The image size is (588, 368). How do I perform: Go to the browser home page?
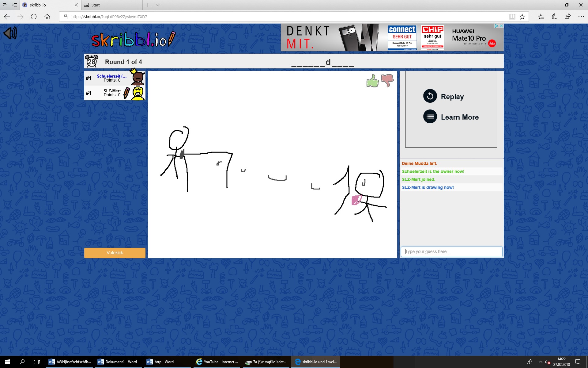(47, 17)
